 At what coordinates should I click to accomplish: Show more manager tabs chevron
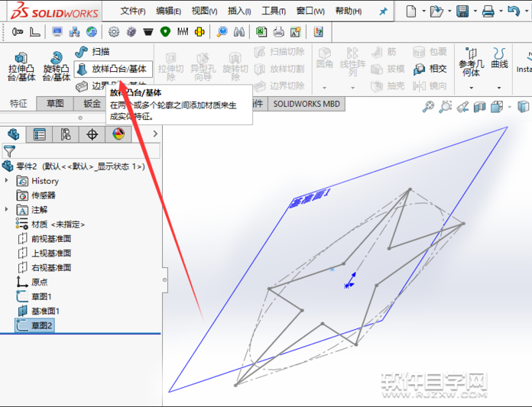tap(155, 134)
